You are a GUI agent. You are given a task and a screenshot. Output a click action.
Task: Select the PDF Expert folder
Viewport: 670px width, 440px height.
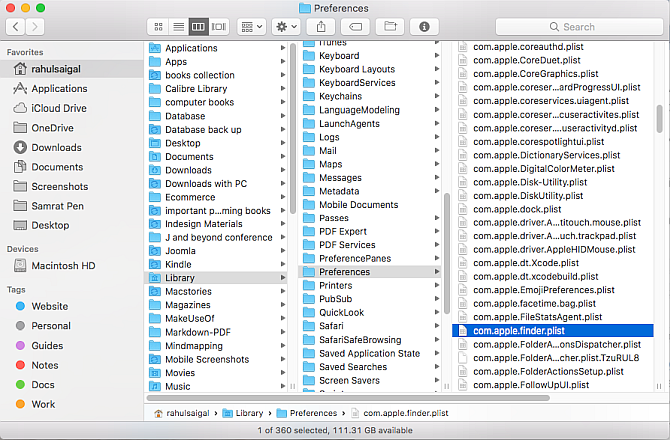tap(370, 232)
